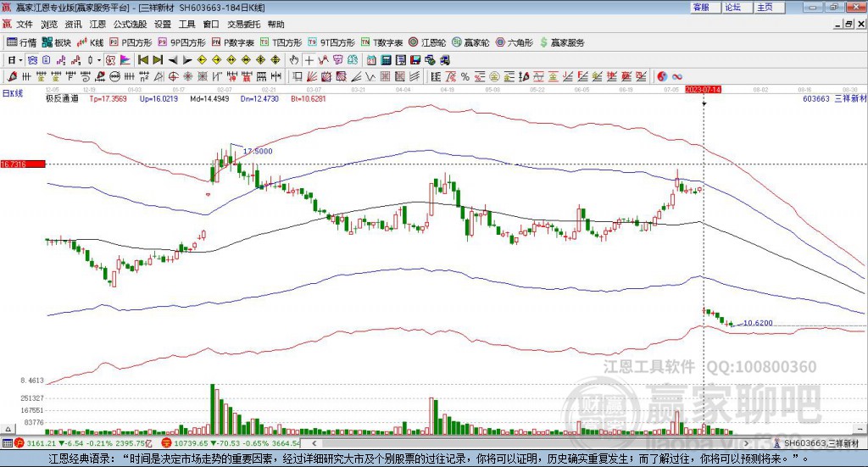Switch to the K线 candlestick chart
Screen dimensions: 868x467
pos(91,42)
